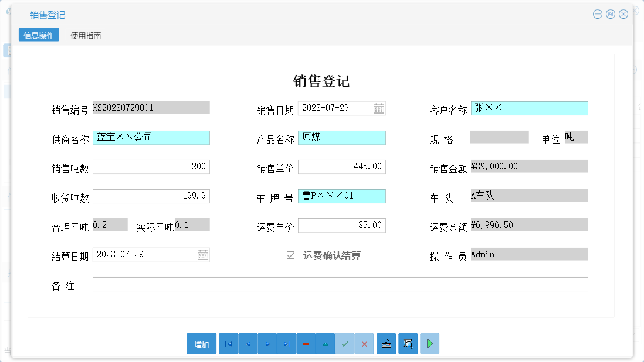Jump to the first record
Image resolution: width=644 pixels, height=362 pixels.
tap(228, 344)
